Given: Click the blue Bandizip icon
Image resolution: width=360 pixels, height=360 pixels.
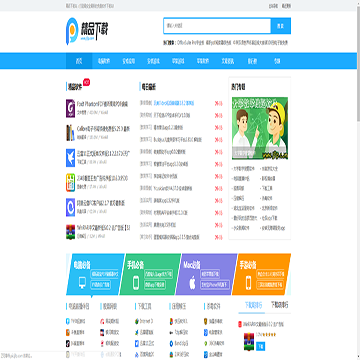Looking at the screenshot, I should point(171,343).
